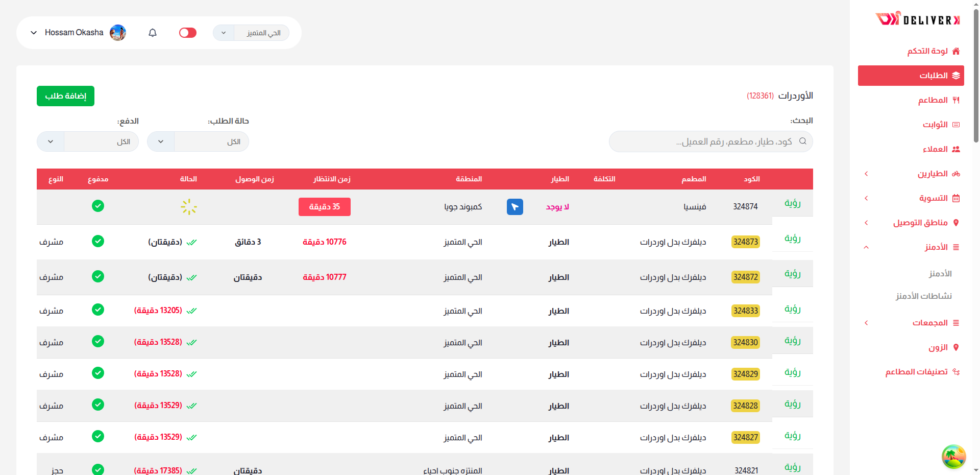980x475 pixels.
Task: Click the Hossam Okasha profile avatar
Action: coord(118,33)
